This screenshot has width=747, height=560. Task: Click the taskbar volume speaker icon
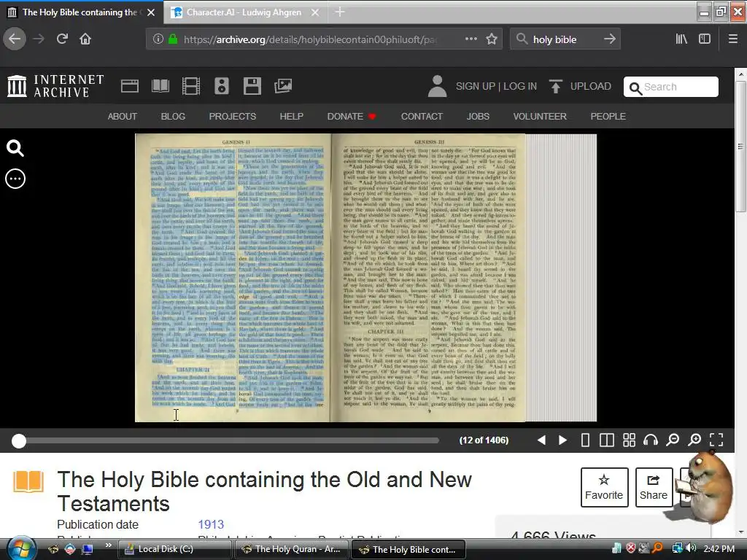pos(692,548)
